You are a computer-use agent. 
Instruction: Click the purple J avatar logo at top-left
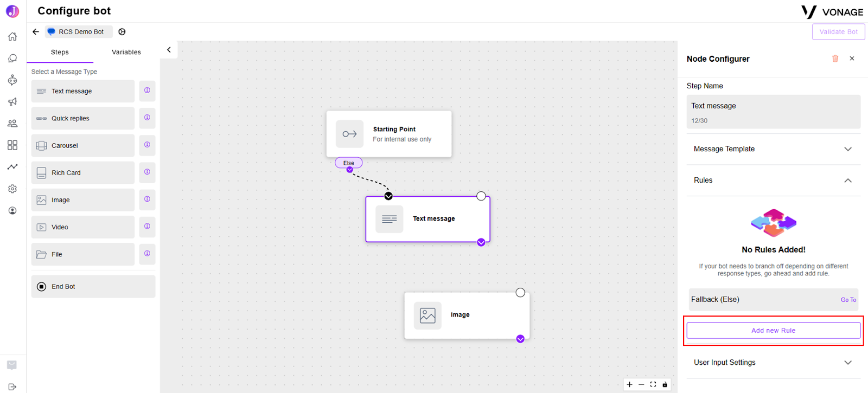click(x=12, y=11)
